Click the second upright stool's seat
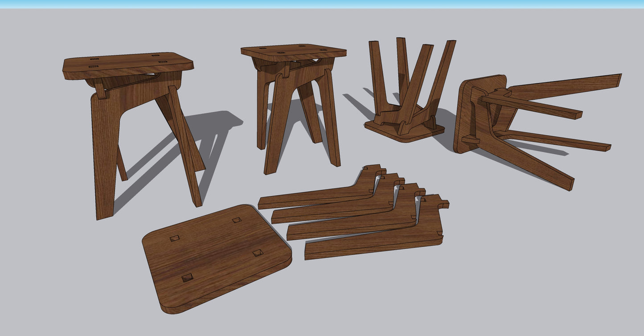 point(293,50)
